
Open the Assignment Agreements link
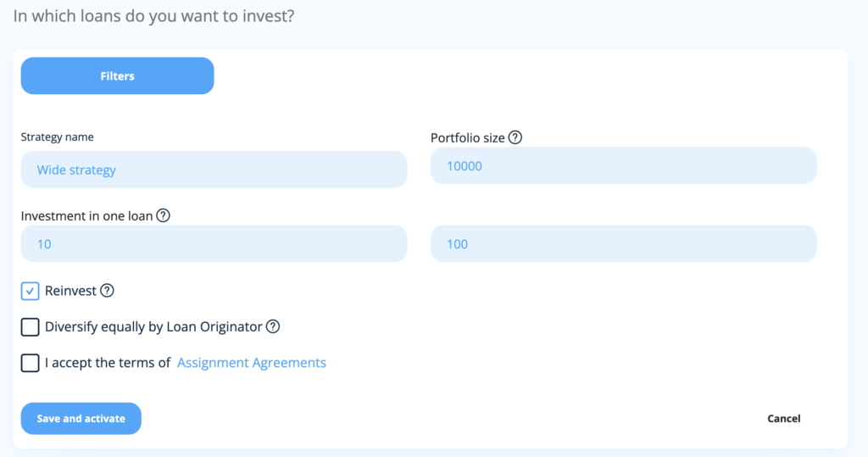click(251, 362)
